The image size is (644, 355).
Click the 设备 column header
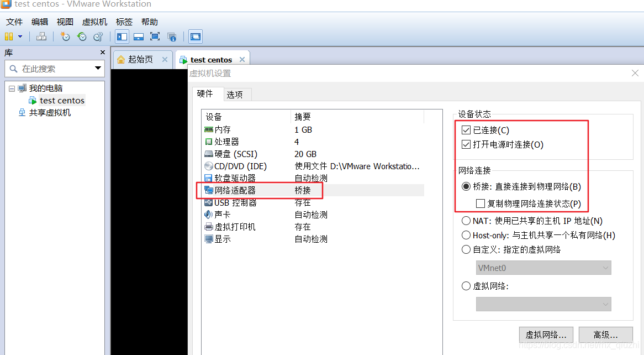[x=247, y=117]
